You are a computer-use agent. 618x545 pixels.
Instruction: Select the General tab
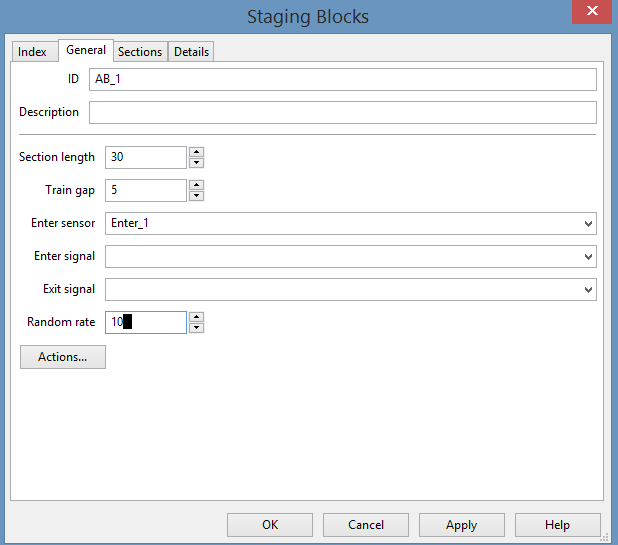(86, 51)
